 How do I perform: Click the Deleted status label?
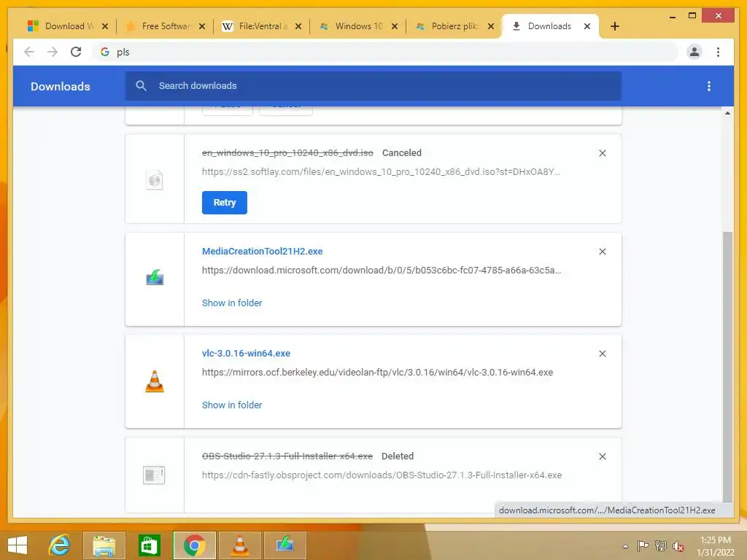pos(398,456)
